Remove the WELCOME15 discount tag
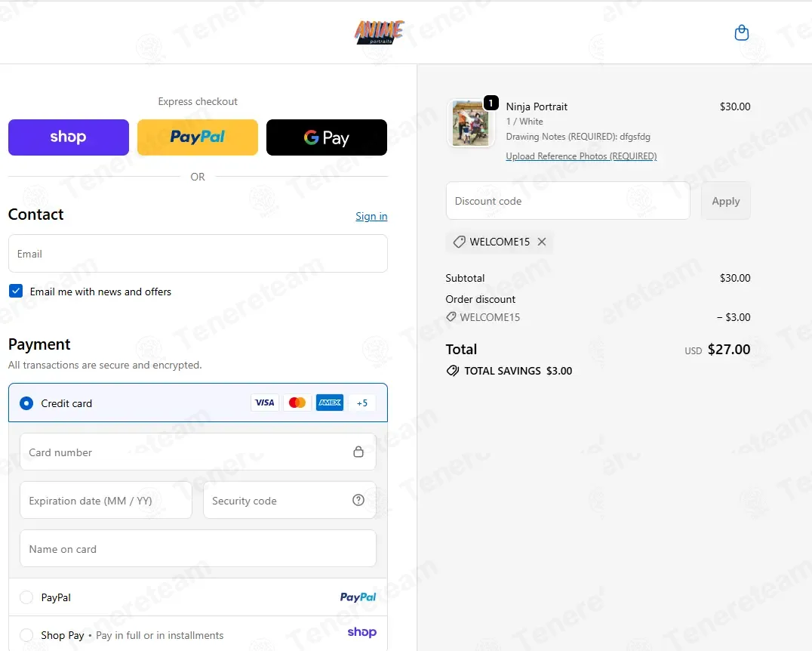This screenshot has width=812, height=651. (x=542, y=242)
